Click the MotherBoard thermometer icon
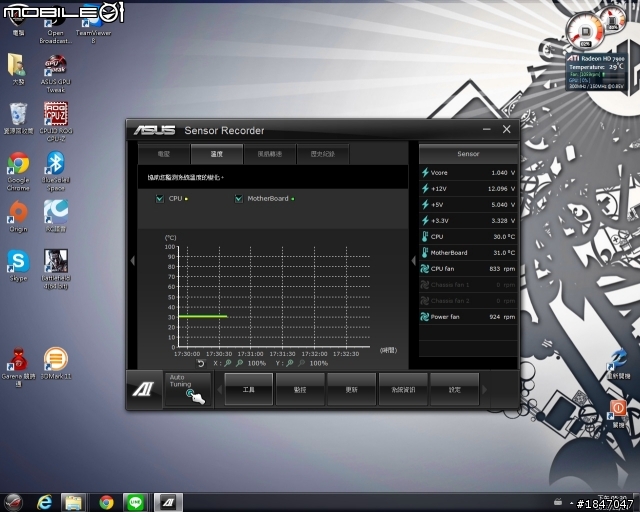 click(425, 253)
